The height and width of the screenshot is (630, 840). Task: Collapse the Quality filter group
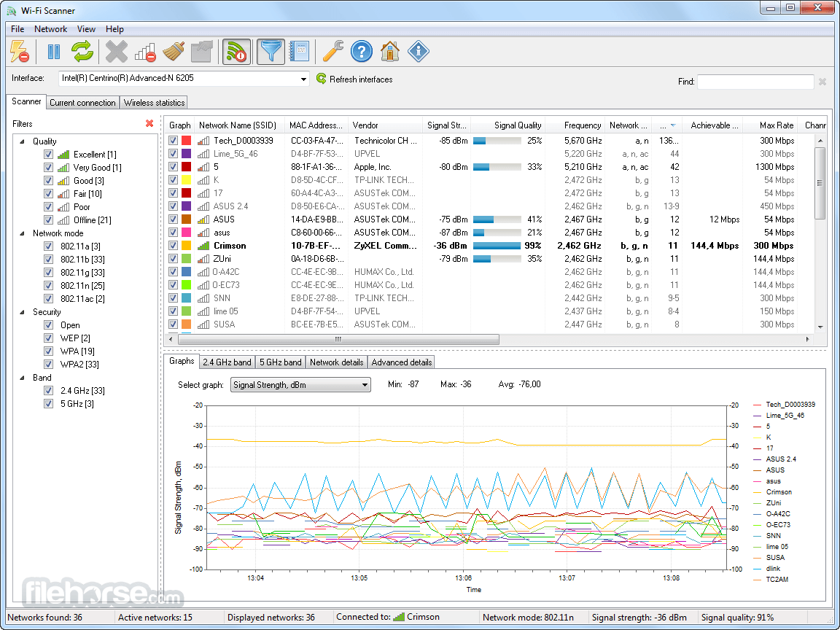[x=23, y=141]
